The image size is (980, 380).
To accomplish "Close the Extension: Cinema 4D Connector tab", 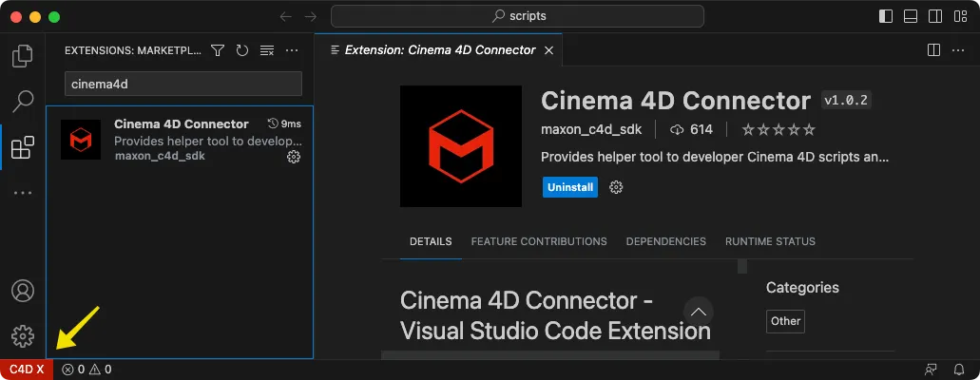I will [548, 50].
